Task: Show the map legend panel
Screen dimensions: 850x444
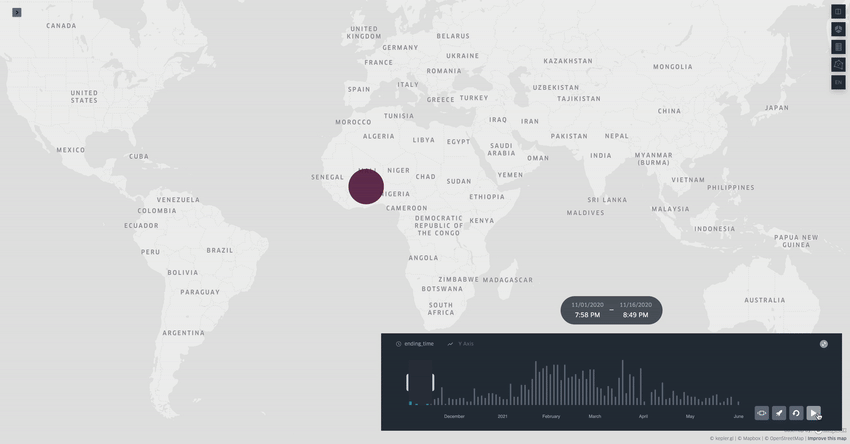Action: coord(838,47)
